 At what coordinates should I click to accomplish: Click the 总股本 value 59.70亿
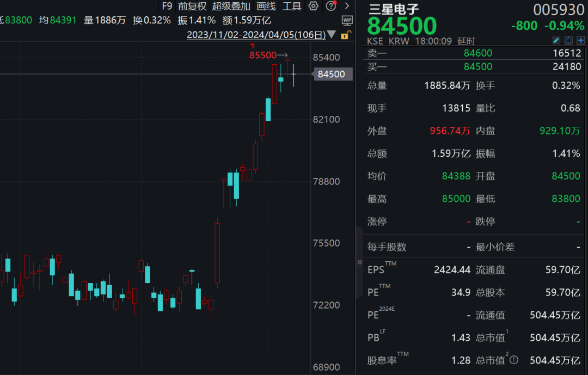(x=562, y=292)
